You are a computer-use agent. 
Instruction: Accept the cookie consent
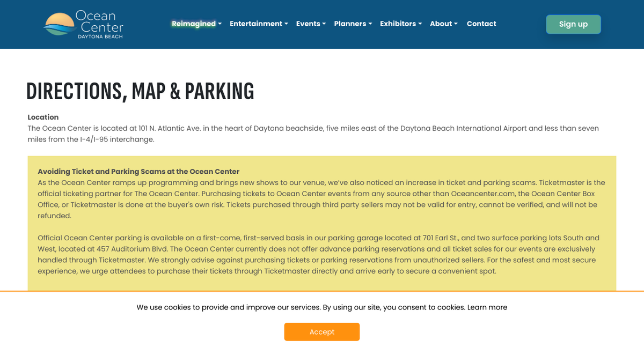tap(322, 332)
